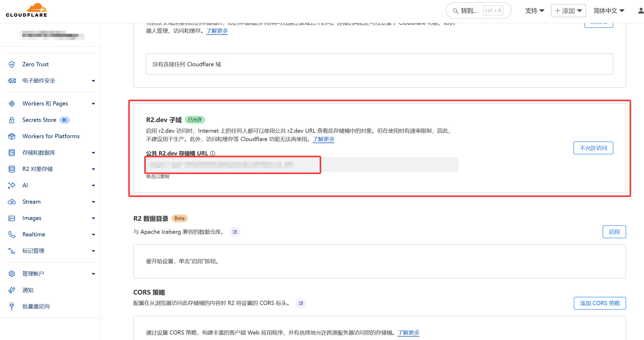Click the info icon beside bucket URL label
Viewport: 644px width, 340px height.
(213, 153)
